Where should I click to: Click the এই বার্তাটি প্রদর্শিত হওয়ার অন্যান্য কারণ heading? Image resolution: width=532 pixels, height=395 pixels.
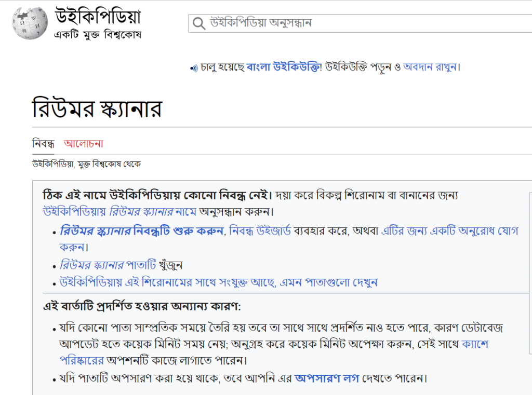pyautogui.click(x=142, y=307)
